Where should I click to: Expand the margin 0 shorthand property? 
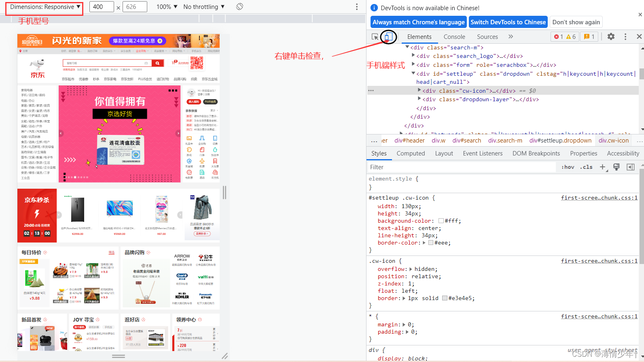(404, 324)
